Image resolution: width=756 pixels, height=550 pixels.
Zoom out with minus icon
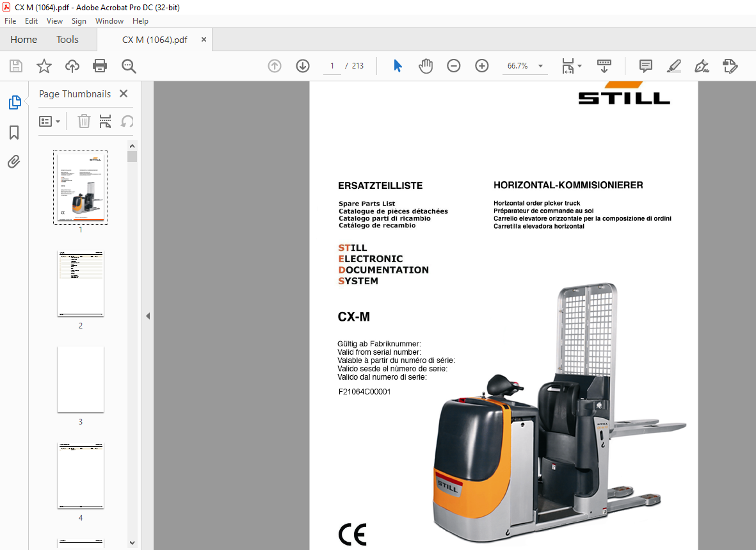tap(454, 65)
